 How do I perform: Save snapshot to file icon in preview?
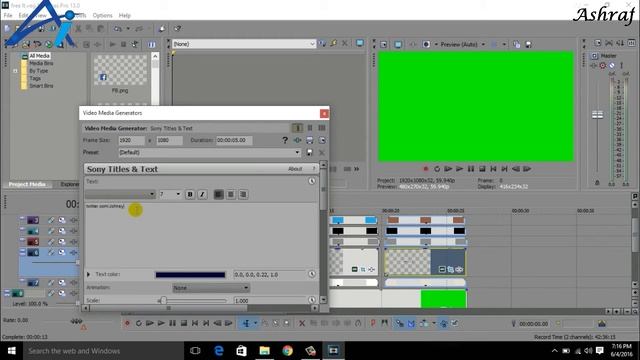point(528,44)
